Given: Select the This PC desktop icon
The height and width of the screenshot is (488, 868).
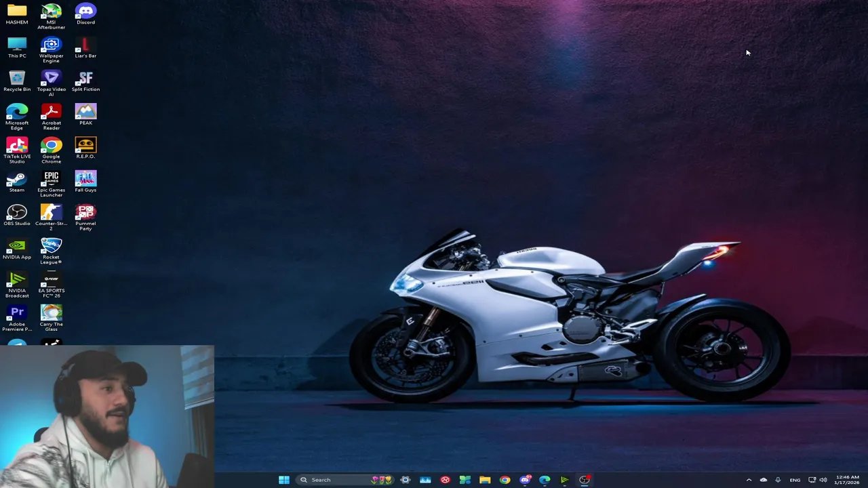Looking at the screenshot, I should [17, 48].
